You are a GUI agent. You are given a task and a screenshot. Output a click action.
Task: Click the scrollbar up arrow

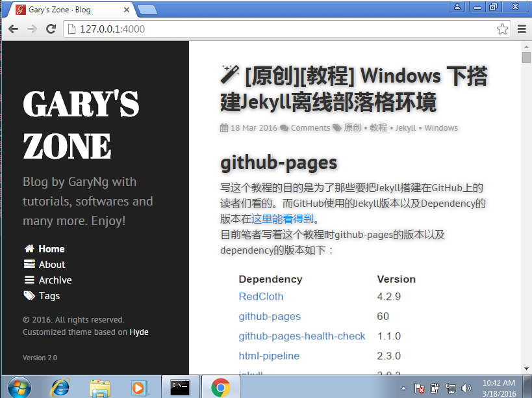click(x=526, y=47)
